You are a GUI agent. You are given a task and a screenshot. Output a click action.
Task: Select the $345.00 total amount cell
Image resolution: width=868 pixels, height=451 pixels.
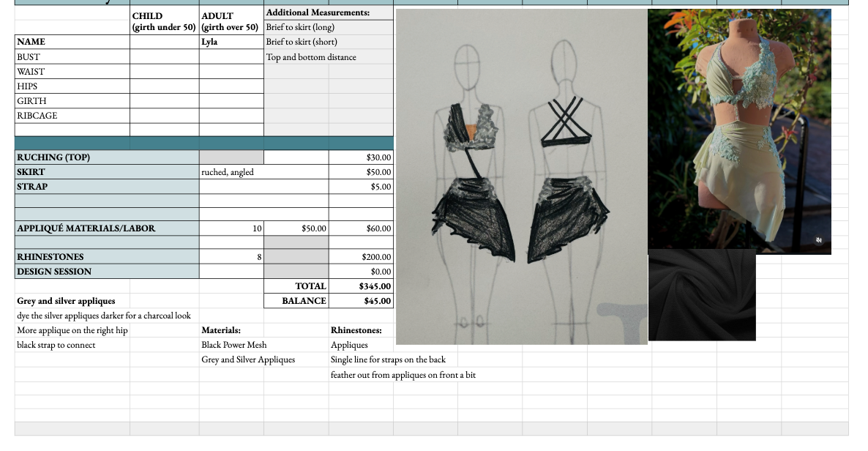coord(361,286)
